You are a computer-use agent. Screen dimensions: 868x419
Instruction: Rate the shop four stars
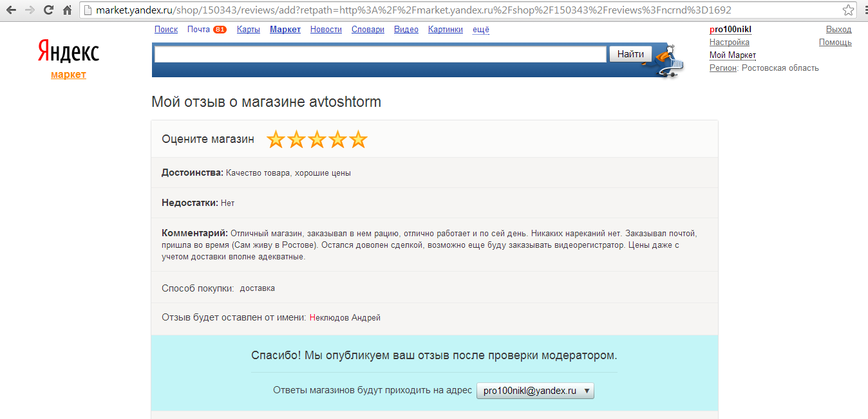tap(337, 139)
